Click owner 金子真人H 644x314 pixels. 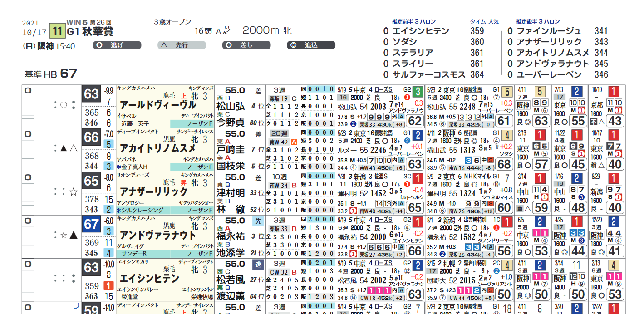click(135, 167)
